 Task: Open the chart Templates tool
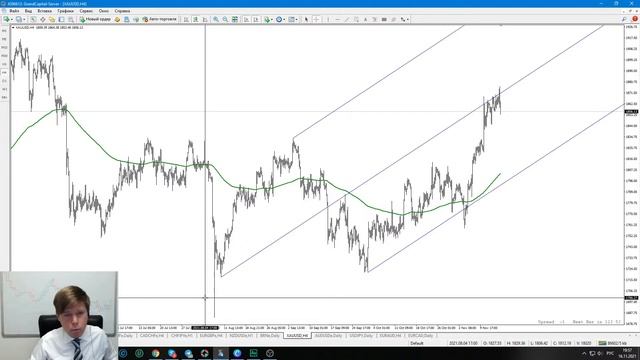coord(291,19)
